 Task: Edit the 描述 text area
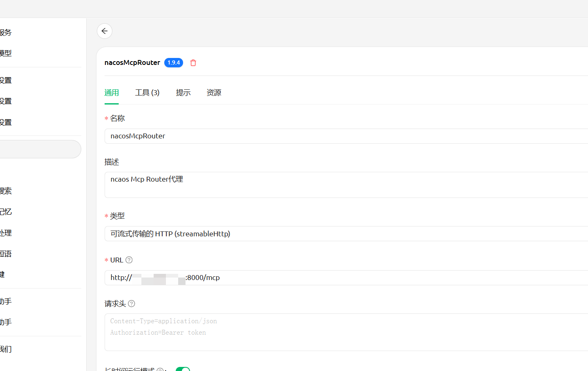coord(346,185)
